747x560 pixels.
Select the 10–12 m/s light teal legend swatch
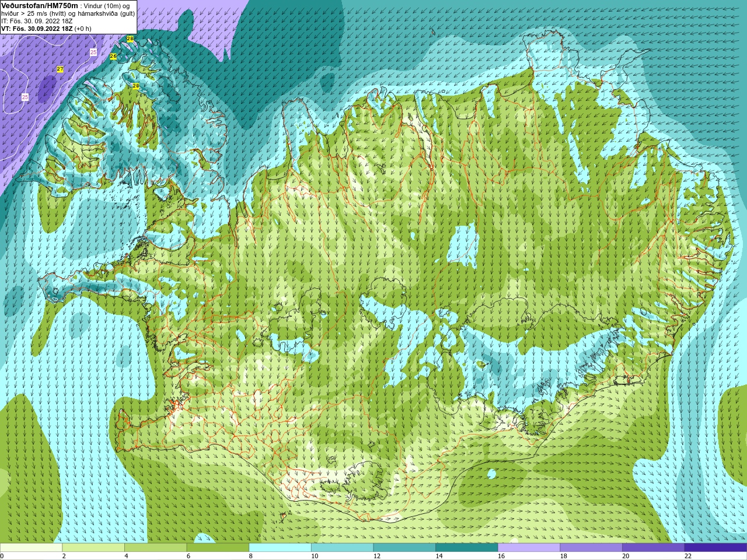pos(342,548)
